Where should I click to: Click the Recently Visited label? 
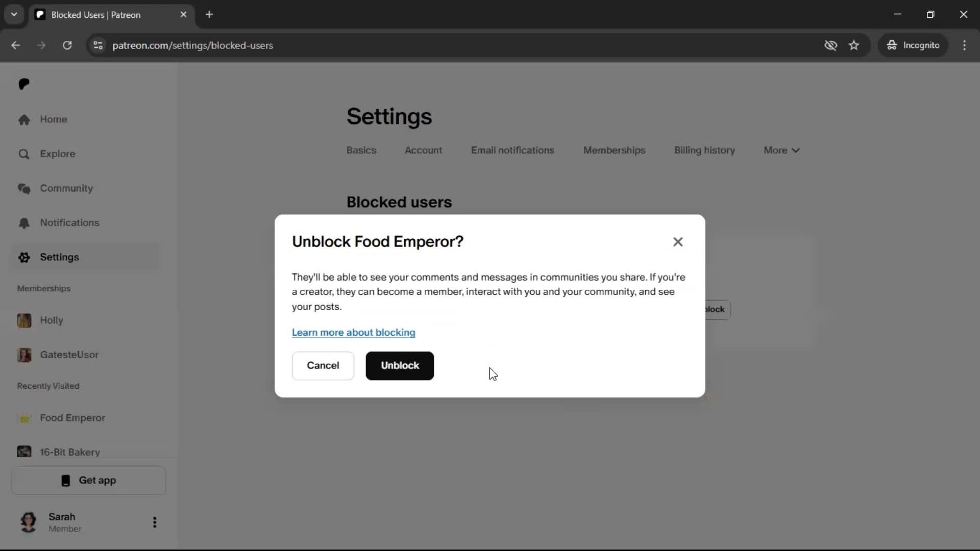click(48, 386)
